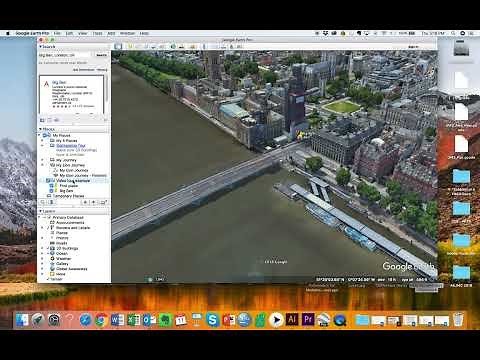Click the search box containing Big Ben, London

point(65,55)
